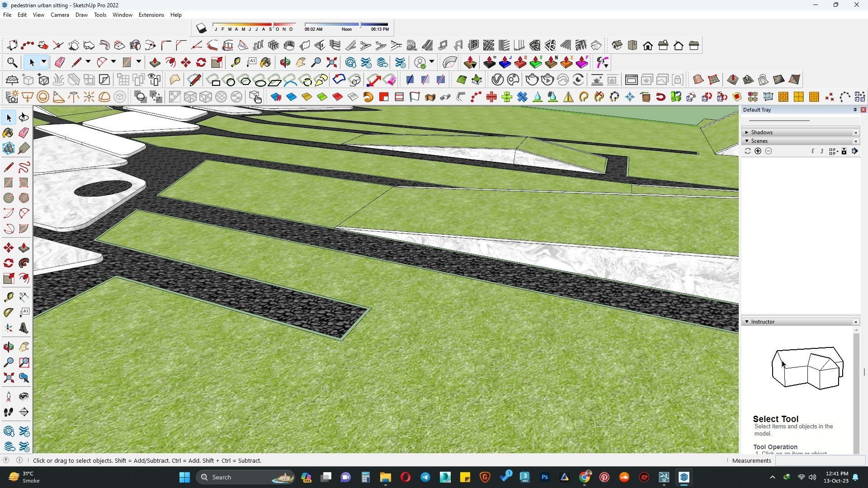Toggle the Look Around eye tool
The width and height of the screenshot is (868, 488).
(24, 397)
